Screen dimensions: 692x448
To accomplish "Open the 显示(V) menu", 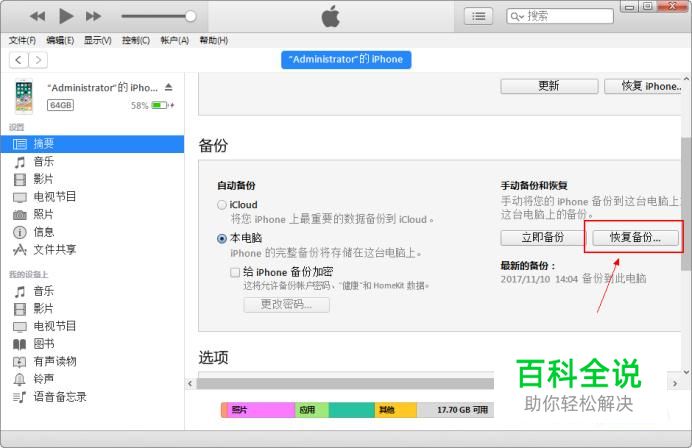I will tap(98, 41).
